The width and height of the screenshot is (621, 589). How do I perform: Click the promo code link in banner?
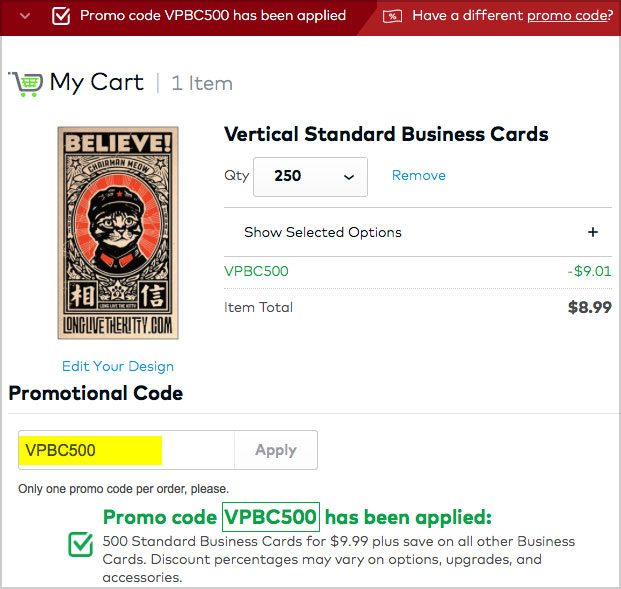570,15
